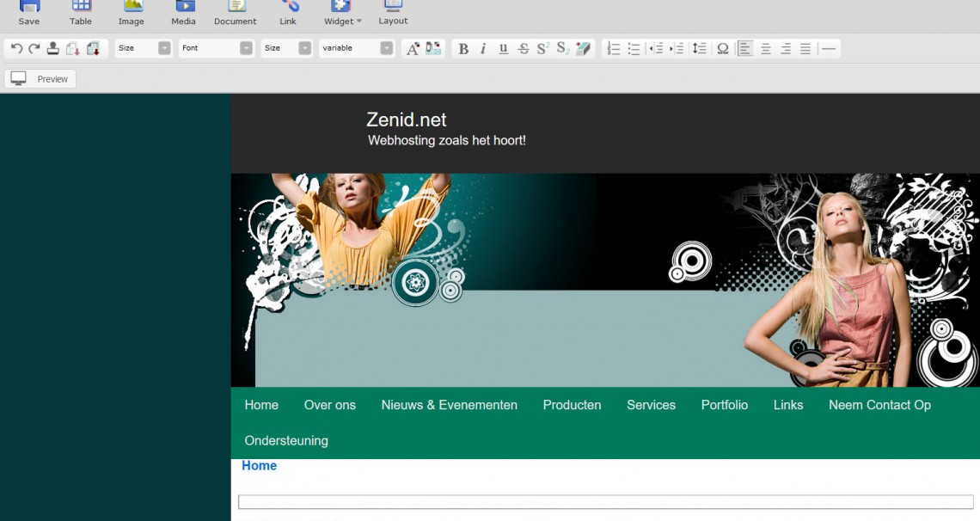Open the line spacing tool
The width and height of the screenshot is (980, 521).
[700, 49]
